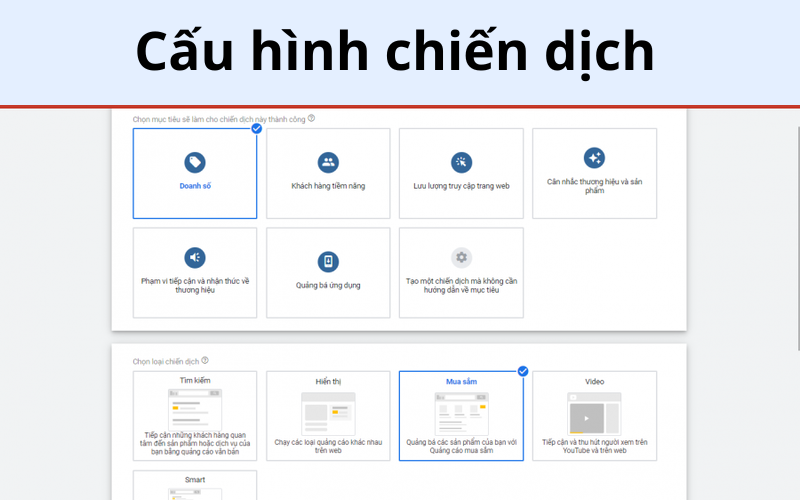Screen dimensions: 800x500
Task: Select Tạo một chiến dịch mà không cần hướng dẫn
Action: coord(461,286)
